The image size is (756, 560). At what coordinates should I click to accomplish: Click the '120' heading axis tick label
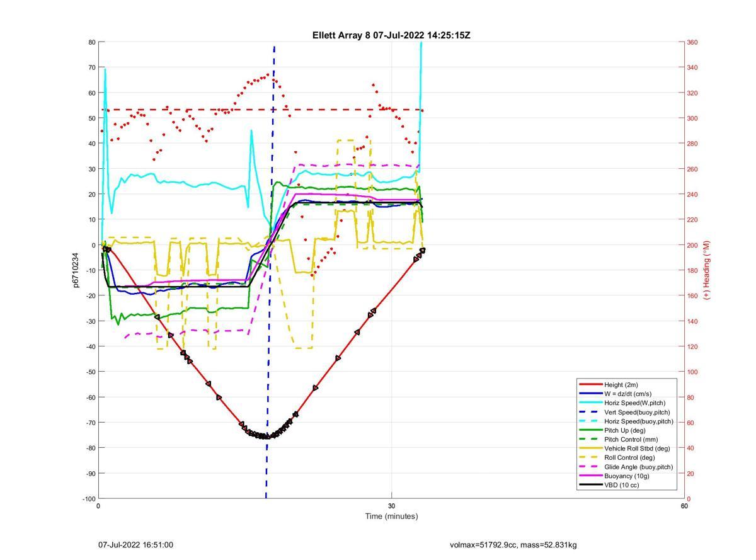point(692,346)
